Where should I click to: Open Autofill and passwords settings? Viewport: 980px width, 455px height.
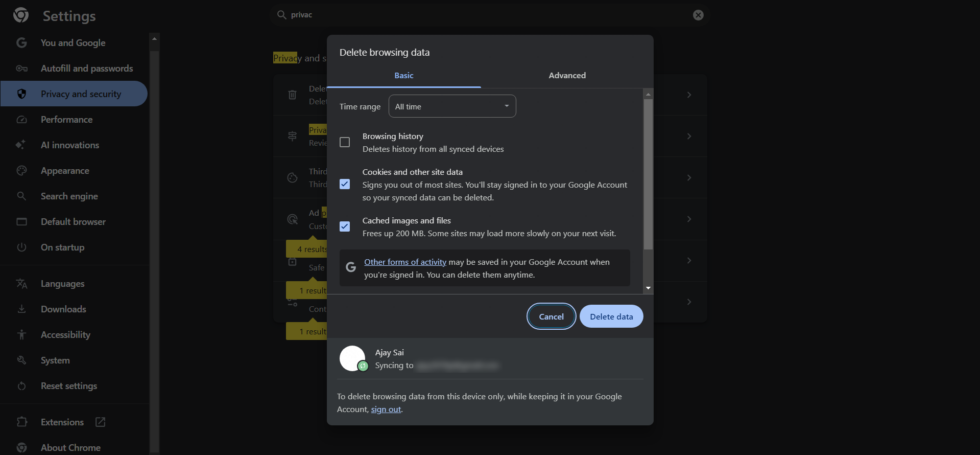pos(74,69)
